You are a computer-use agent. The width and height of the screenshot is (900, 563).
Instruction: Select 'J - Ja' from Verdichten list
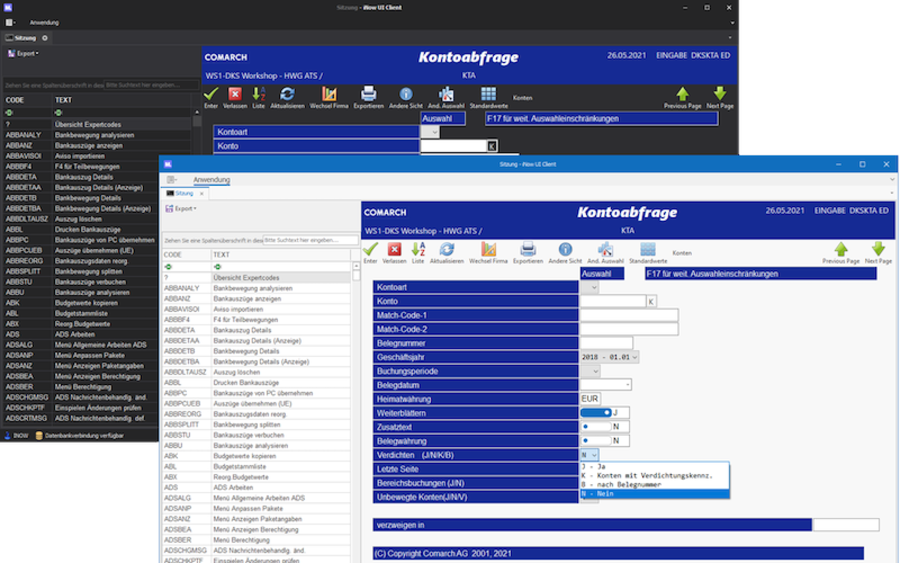point(654,467)
